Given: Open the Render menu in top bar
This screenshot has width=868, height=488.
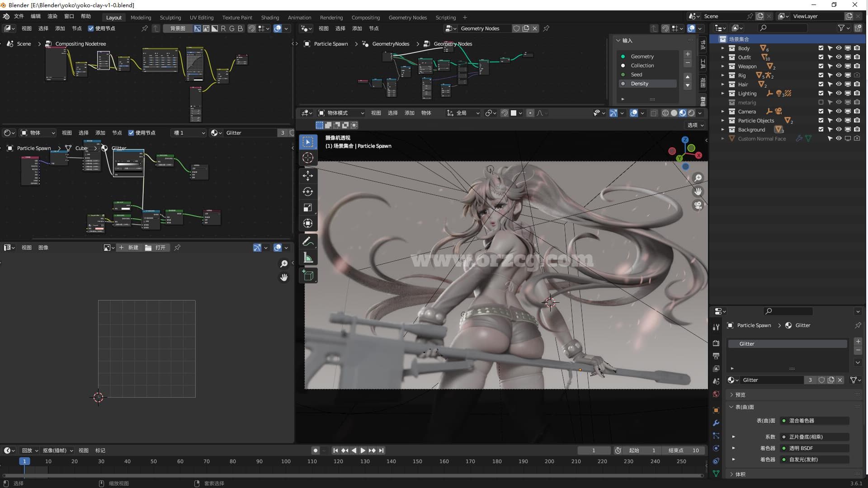Looking at the screenshot, I should [x=52, y=16].
